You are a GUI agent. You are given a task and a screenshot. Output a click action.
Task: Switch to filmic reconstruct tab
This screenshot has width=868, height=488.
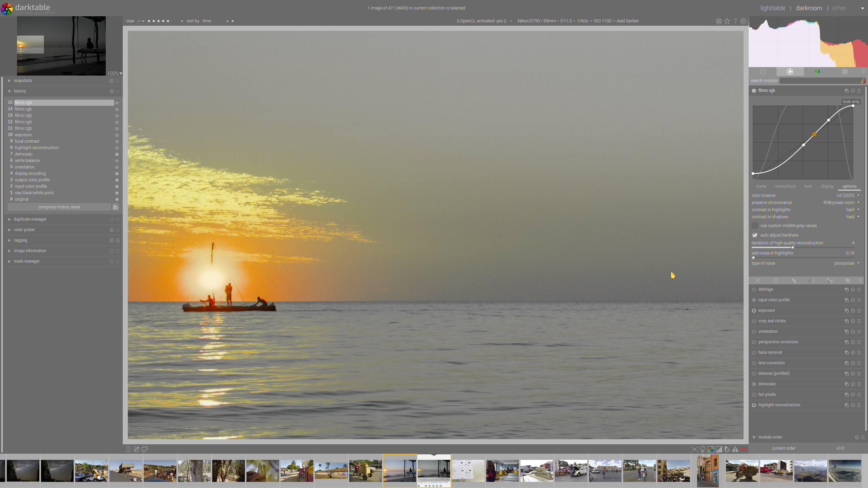click(785, 186)
